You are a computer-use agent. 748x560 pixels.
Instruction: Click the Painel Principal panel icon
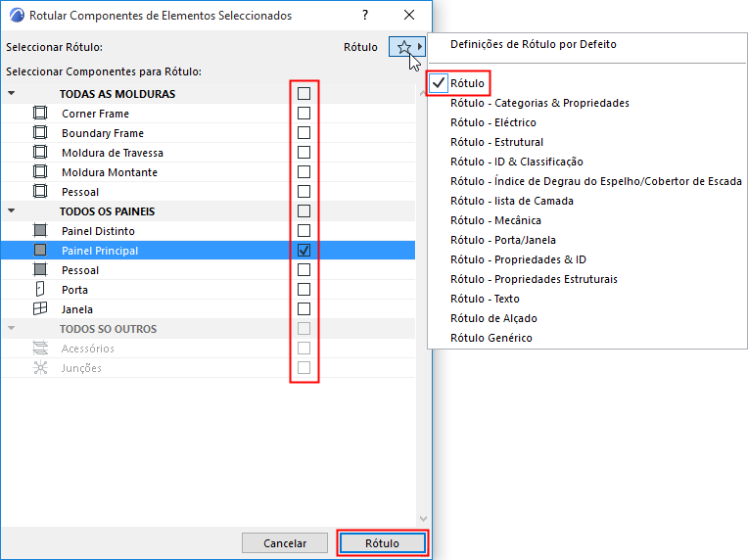click(x=40, y=250)
